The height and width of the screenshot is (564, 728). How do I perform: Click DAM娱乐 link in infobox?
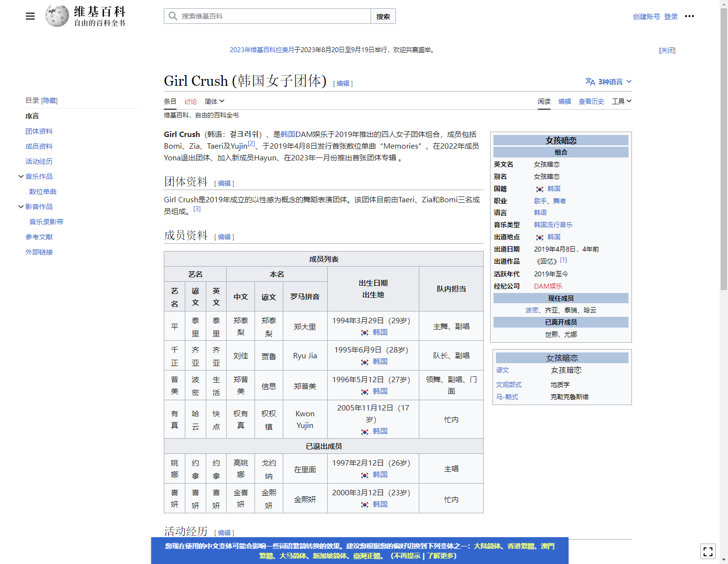pos(548,286)
